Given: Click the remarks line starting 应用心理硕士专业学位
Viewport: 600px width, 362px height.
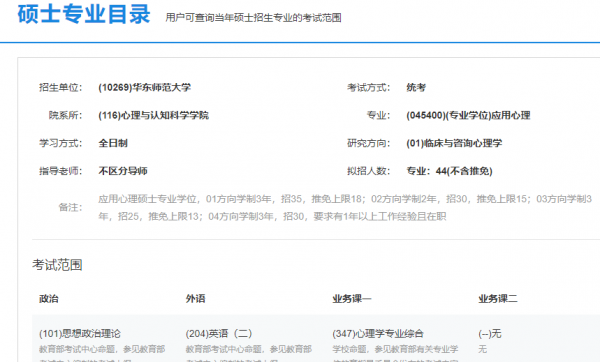Looking at the screenshot, I should point(345,199).
